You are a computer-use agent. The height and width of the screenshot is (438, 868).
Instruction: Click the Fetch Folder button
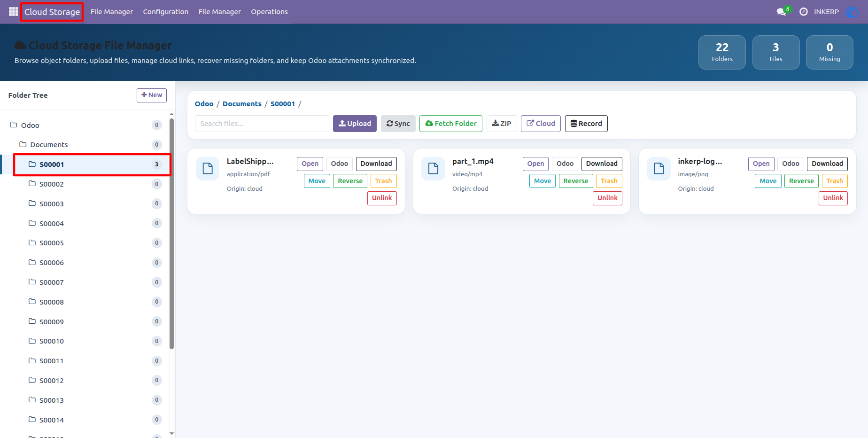tap(451, 124)
